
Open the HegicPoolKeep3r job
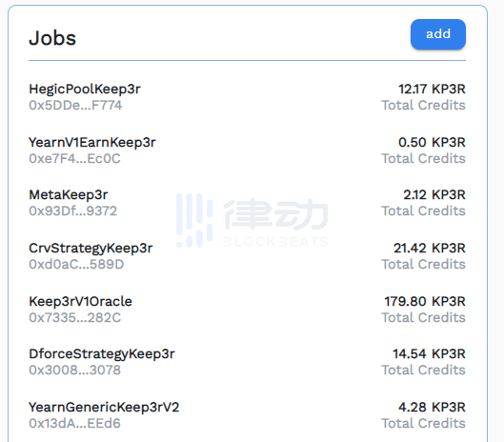pyautogui.click(x=85, y=89)
